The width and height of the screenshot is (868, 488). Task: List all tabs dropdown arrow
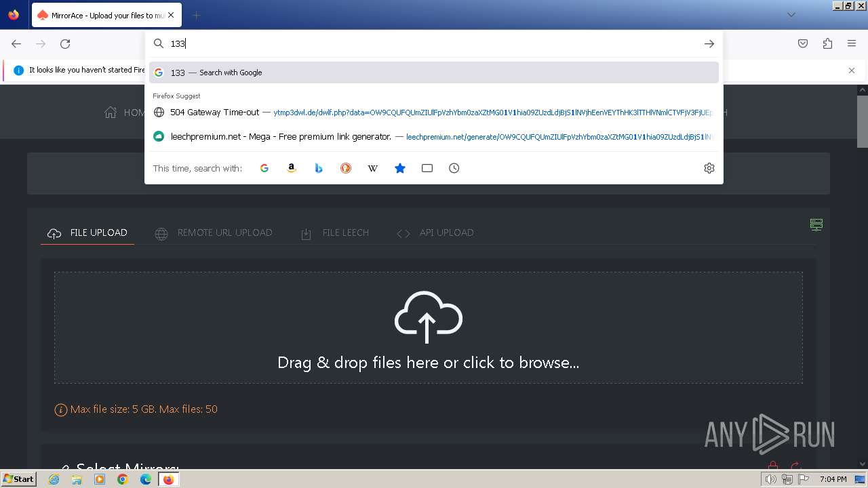(791, 15)
